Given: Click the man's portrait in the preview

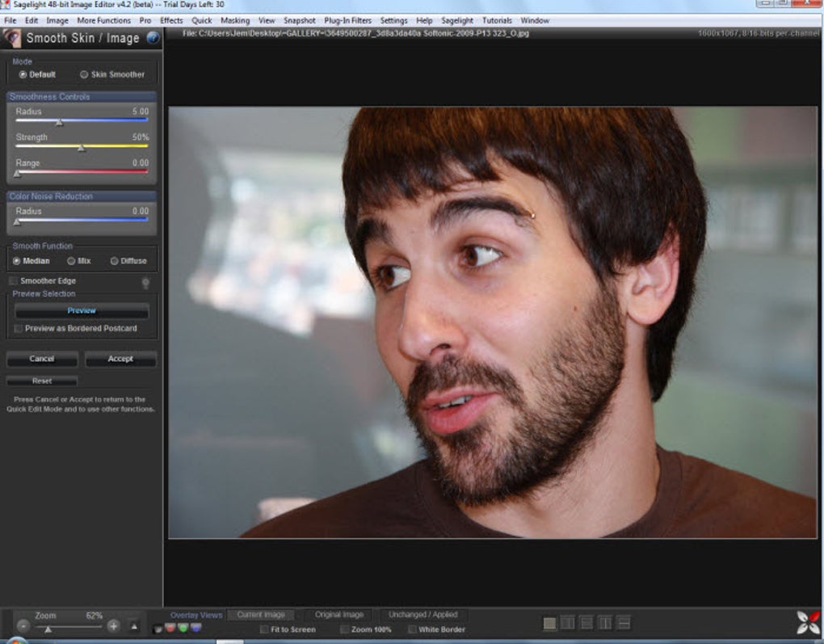Looking at the screenshot, I should 493,322.
